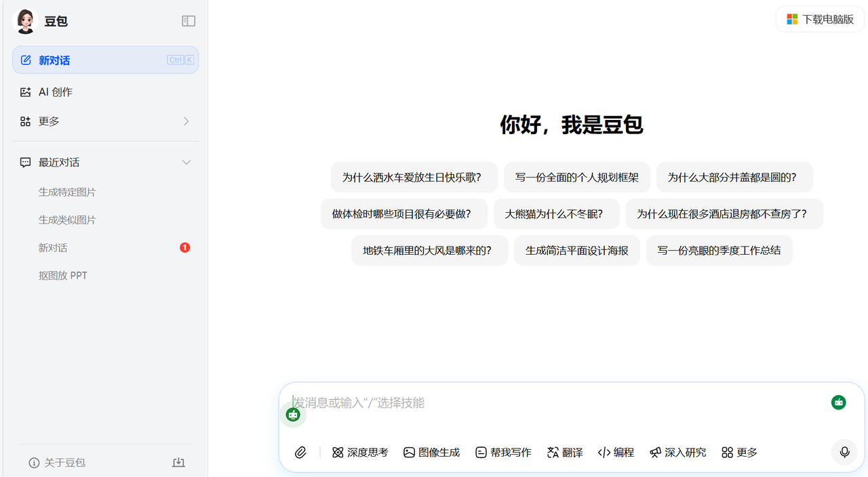The image size is (868, 477).
Task: Select the 图像生成 skill
Action: click(432, 453)
